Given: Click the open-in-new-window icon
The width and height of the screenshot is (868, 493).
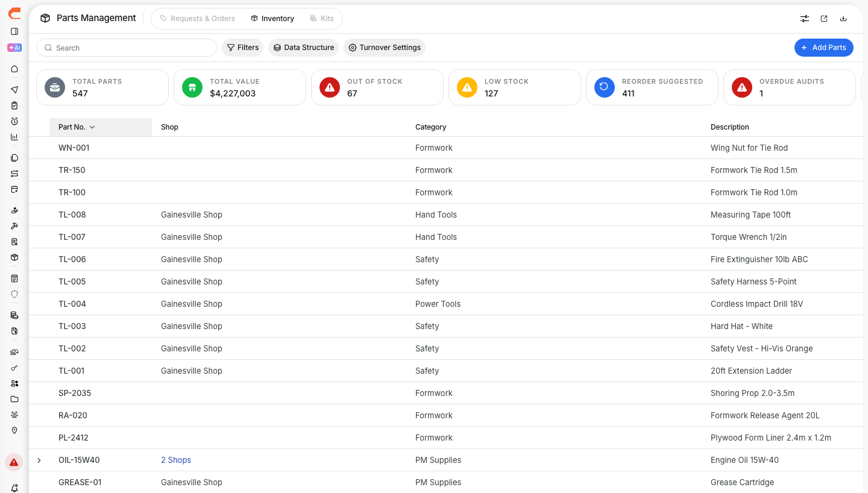Looking at the screenshot, I should pos(824,19).
